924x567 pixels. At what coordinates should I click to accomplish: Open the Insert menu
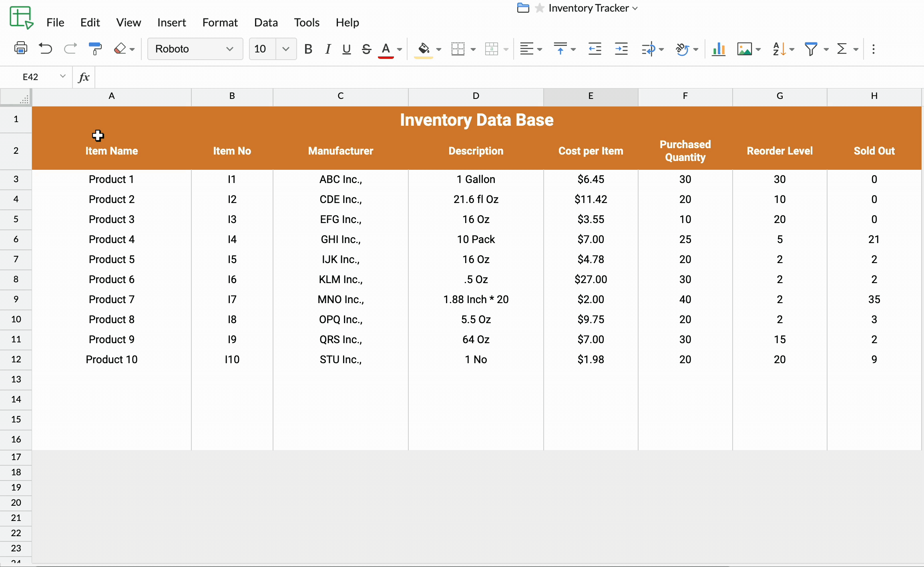171,22
